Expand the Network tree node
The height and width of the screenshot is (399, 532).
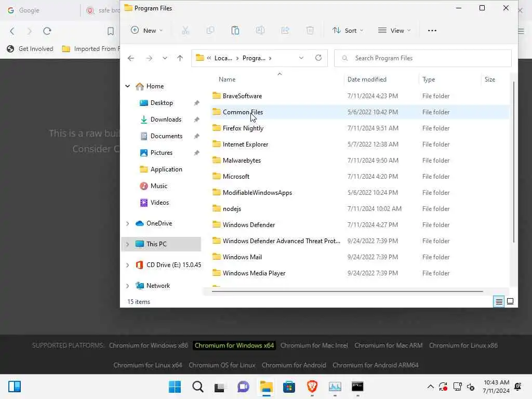pos(128,286)
